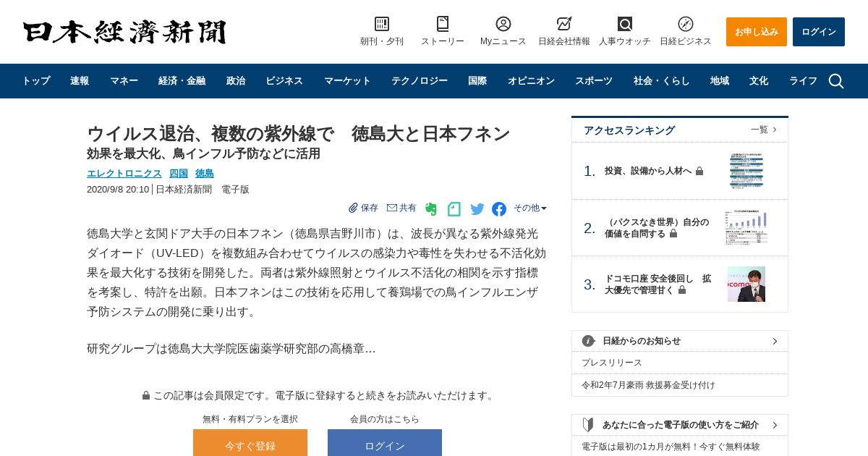This screenshot has height=456, width=868.
Task: Select the 経済・金融 menu item
Action: point(182,81)
